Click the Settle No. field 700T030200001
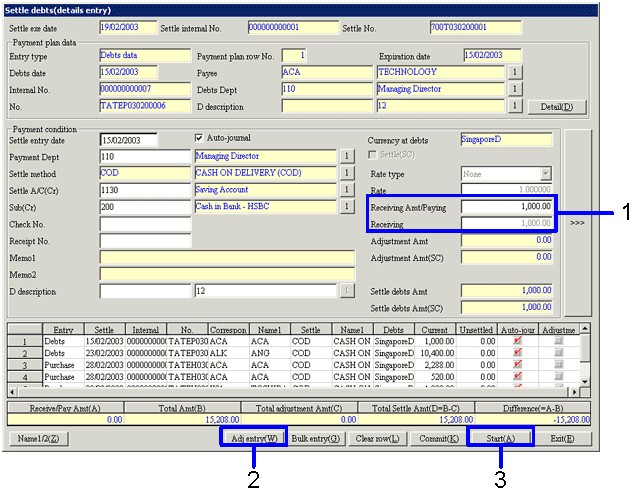 tap(476, 28)
